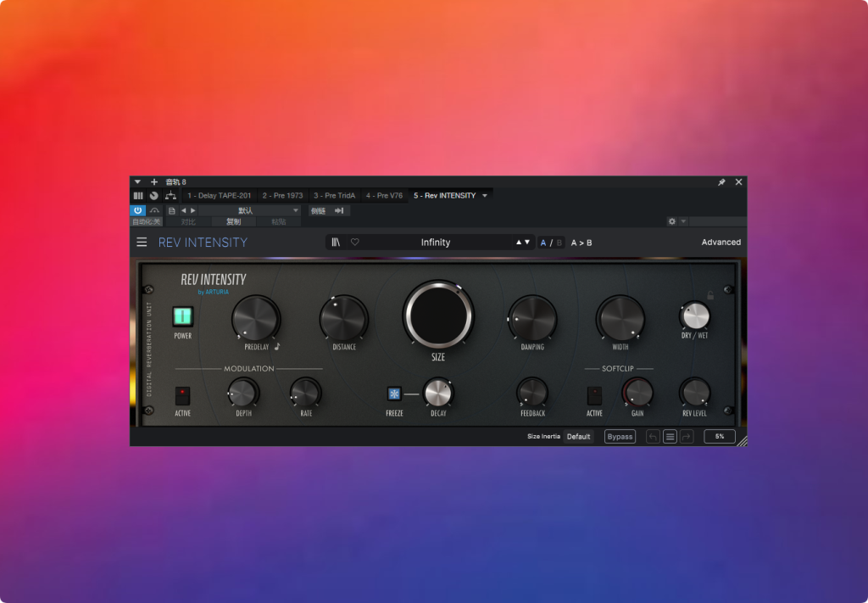Switch to the 1 - Delay TAPE-201 tab
The width and height of the screenshot is (868, 603).
(x=220, y=195)
